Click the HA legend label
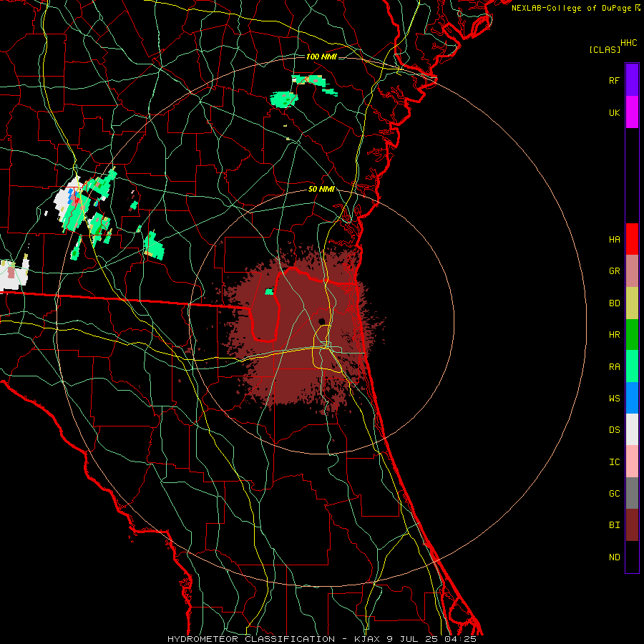The image size is (644, 644). tap(614, 239)
